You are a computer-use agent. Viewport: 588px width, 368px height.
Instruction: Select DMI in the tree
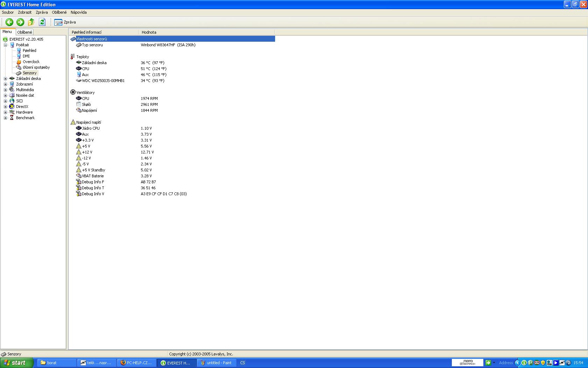coord(26,56)
